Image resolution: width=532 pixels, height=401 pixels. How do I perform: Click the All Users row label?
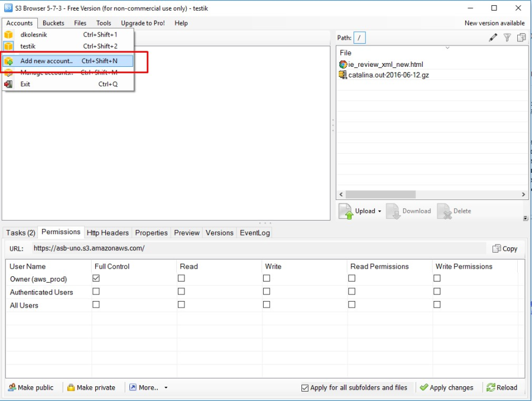coord(24,305)
